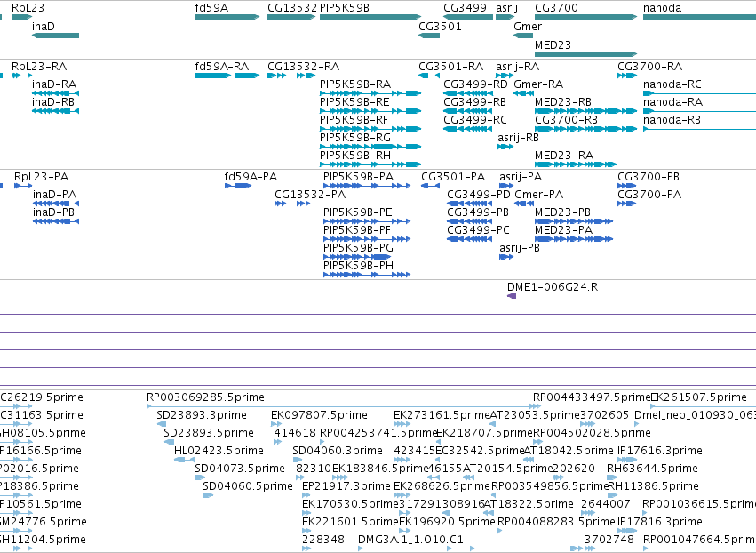Viewport: 756px width, 553px height.
Task: Click the EK261507.5prime EST label
Action: point(698,397)
